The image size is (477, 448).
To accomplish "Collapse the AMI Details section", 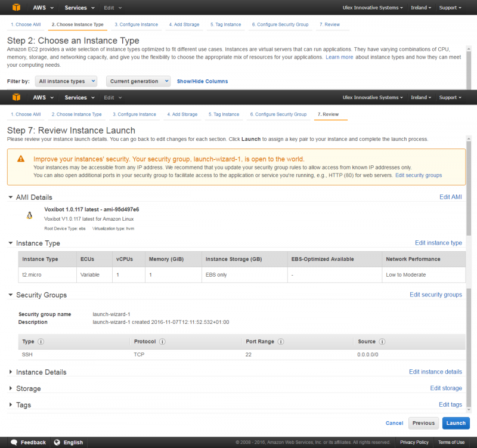I will (x=11, y=197).
